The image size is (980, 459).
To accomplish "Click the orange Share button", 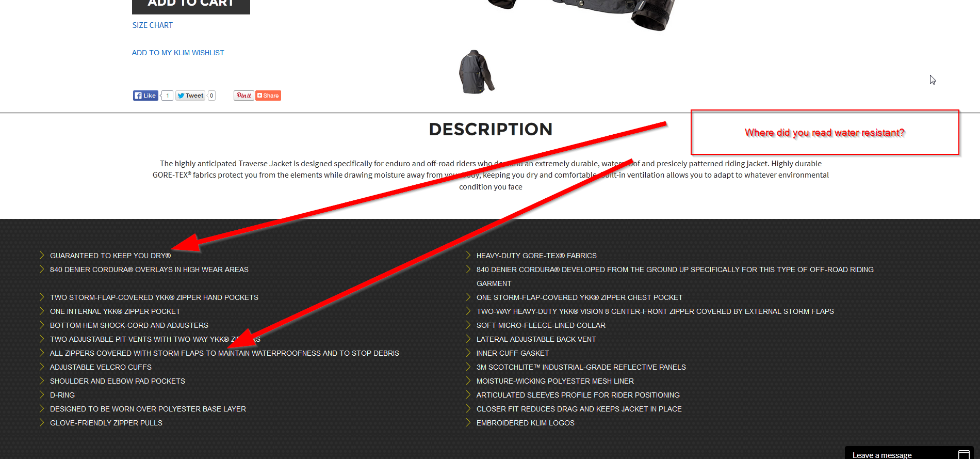I will (268, 96).
